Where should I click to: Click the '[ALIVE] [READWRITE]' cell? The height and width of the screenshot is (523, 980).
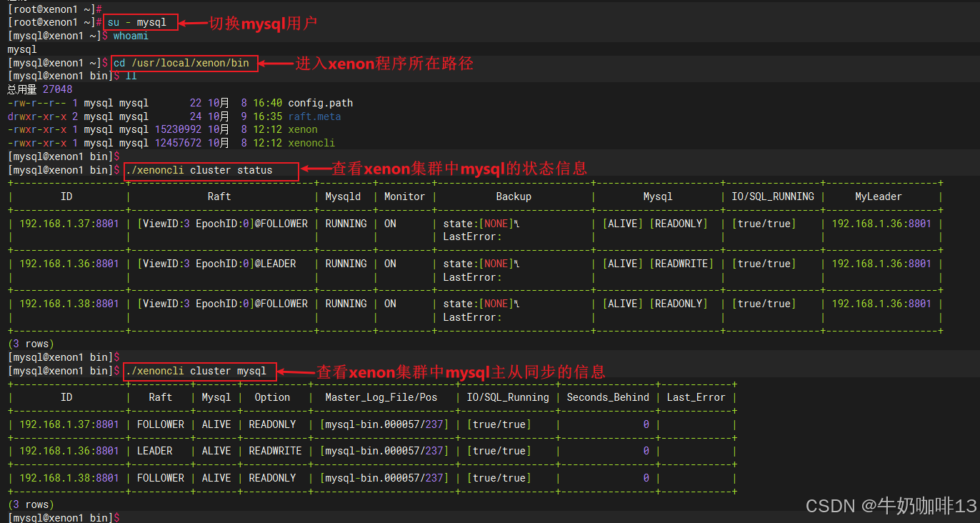click(658, 264)
